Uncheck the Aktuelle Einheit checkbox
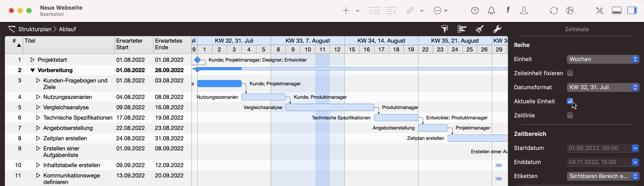644x186 pixels. (570, 101)
